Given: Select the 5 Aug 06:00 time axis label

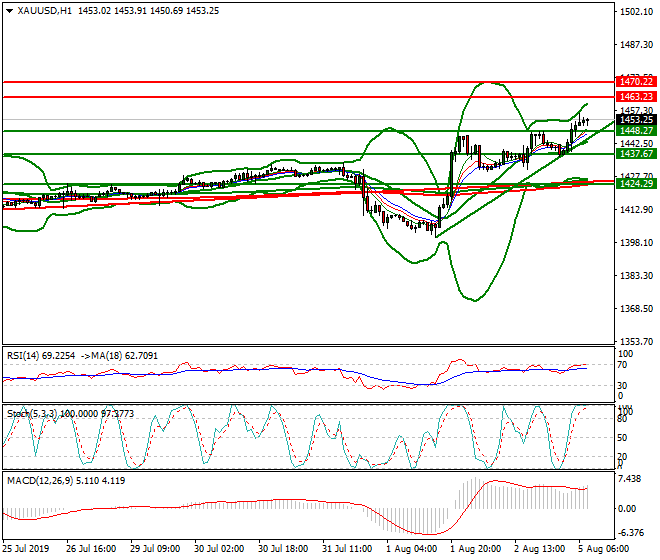Looking at the screenshot, I should (604, 549).
